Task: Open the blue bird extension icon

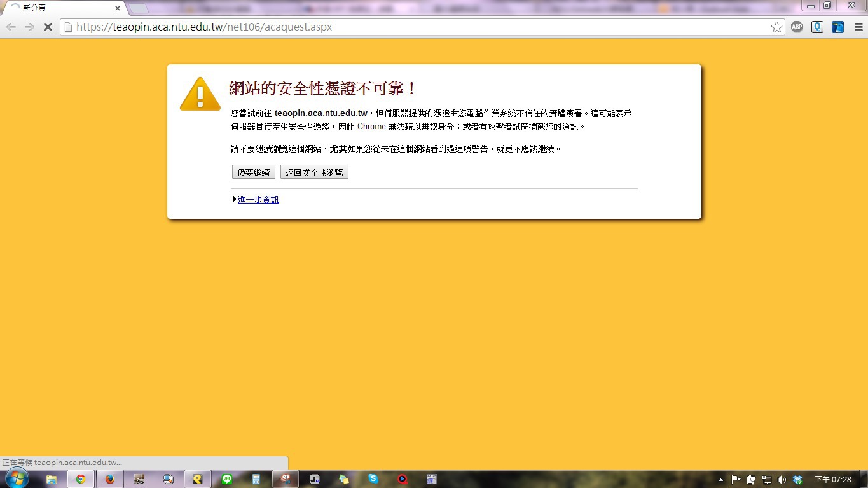Action: [837, 27]
